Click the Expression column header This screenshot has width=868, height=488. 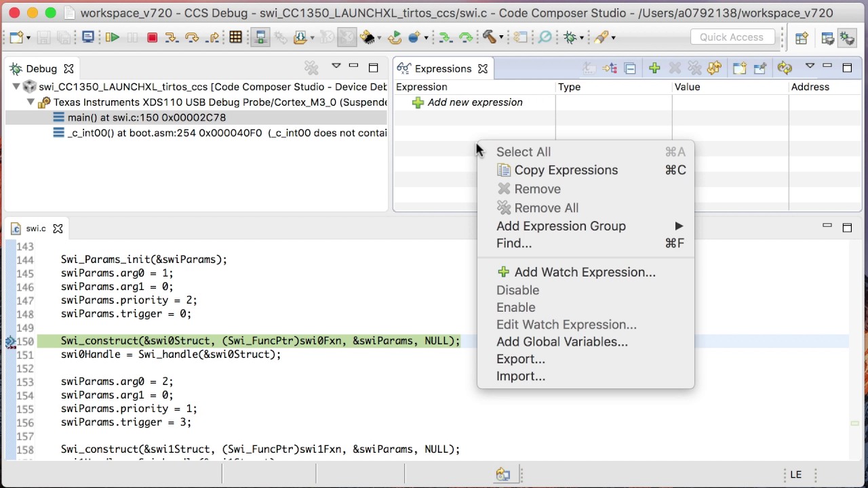point(474,87)
